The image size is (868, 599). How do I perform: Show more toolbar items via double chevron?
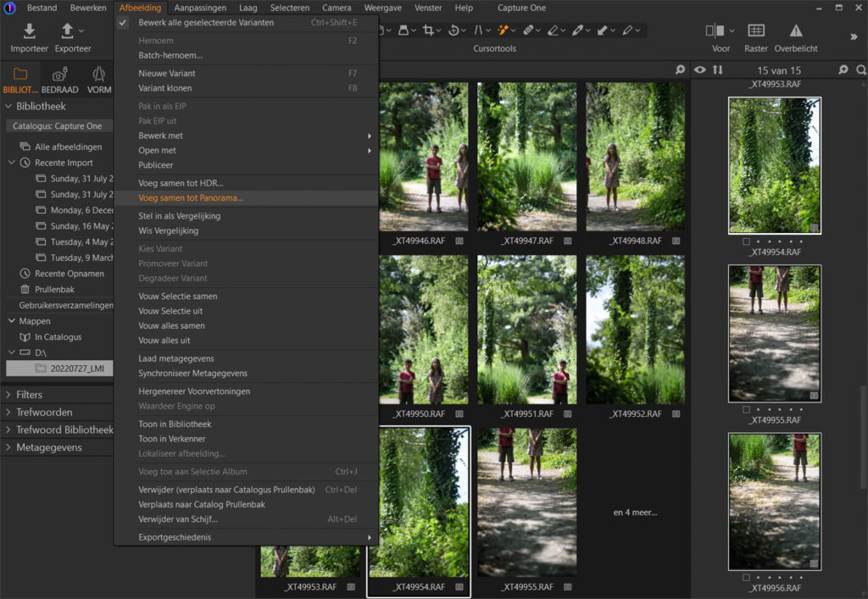(854, 36)
